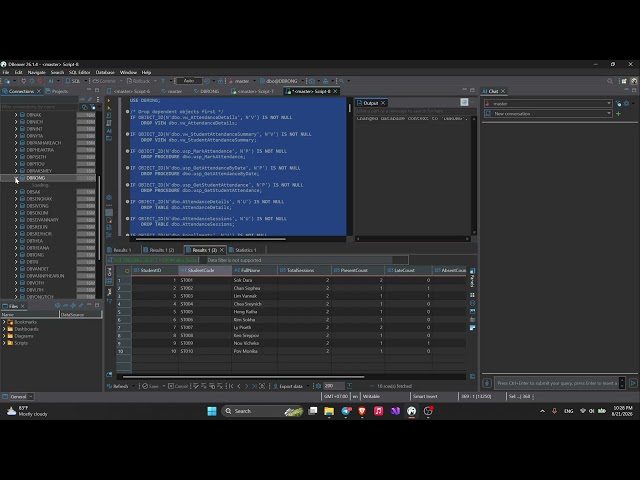The image size is (640, 480).
Task: Toggle the Panels side button in results
Action: click(x=472, y=278)
